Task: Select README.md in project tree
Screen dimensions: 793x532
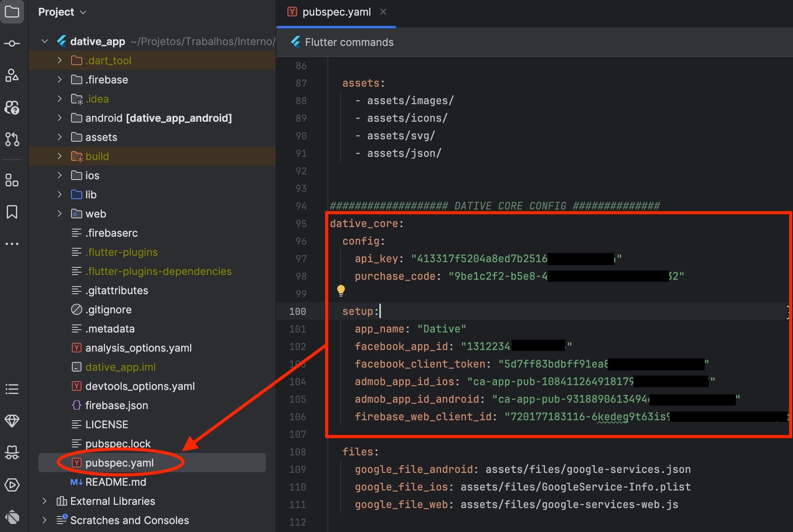Action: pyautogui.click(x=115, y=482)
